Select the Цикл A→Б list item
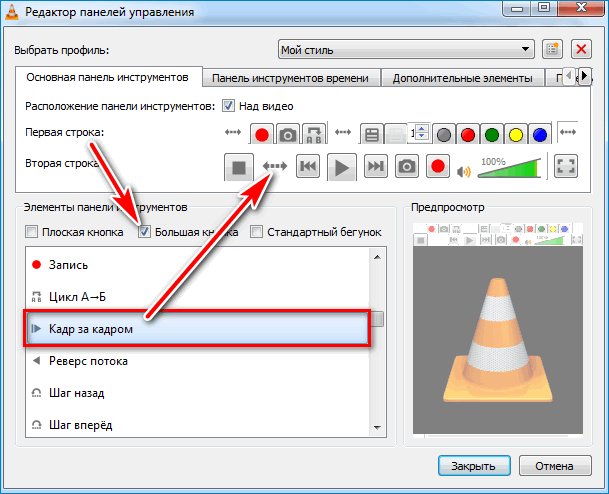The image size is (609, 494). point(198,297)
